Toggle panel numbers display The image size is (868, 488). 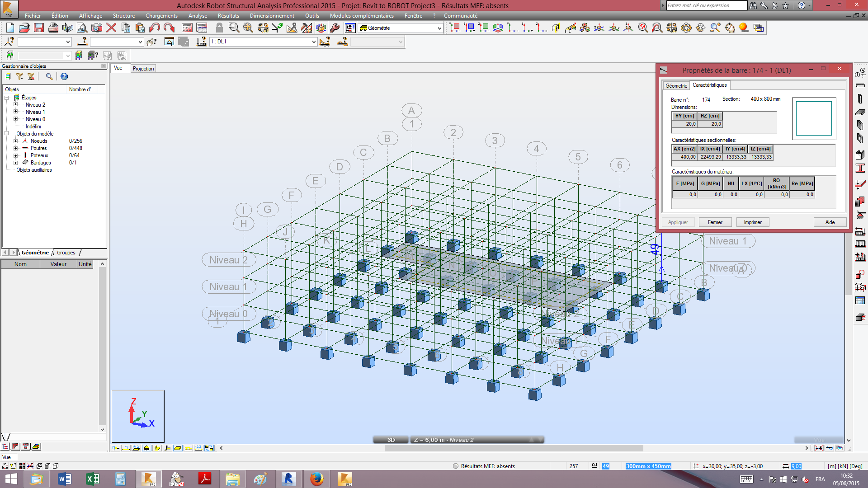point(136,448)
